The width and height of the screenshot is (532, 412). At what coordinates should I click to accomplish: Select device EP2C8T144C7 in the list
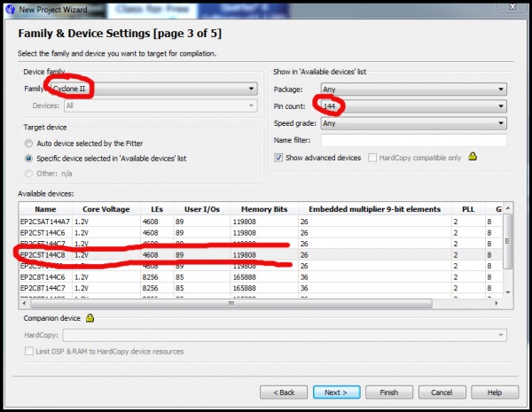pyautogui.click(x=261, y=288)
